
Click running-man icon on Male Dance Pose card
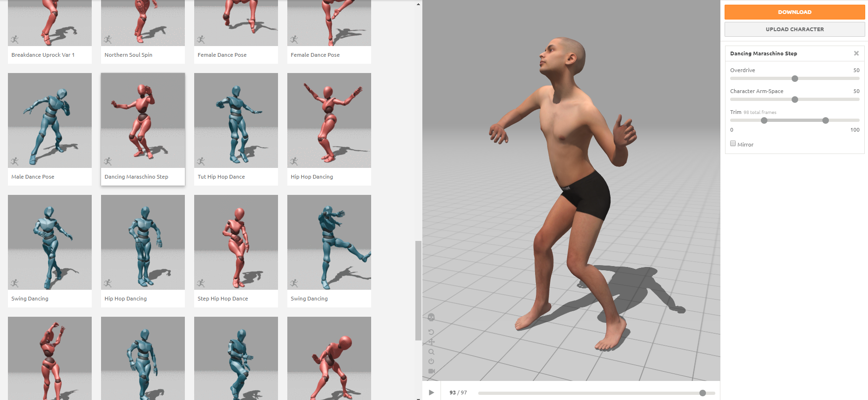pyautogui.click(x=15, y=161)
